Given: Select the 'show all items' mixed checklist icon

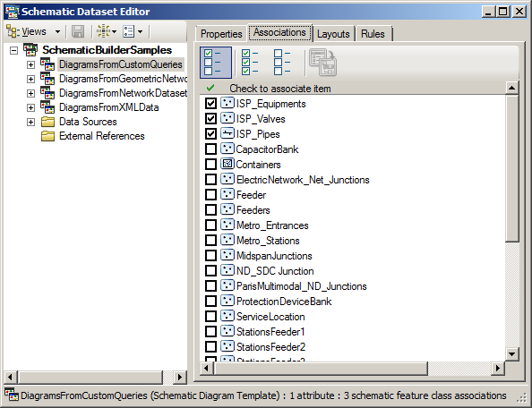Looking at the screenshot, I should [x=216, y=63].
